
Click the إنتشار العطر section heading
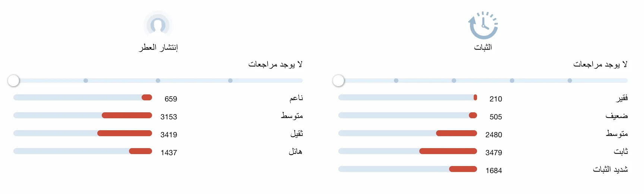[x=158, y=47]
